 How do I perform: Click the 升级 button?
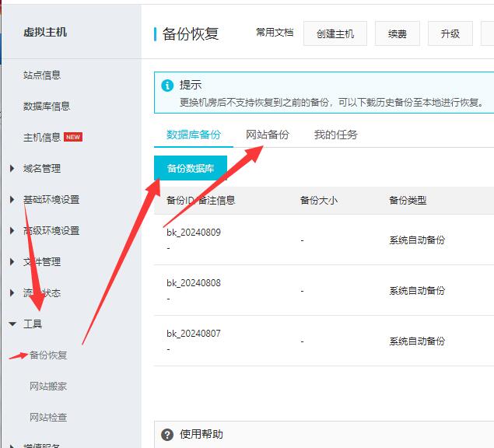tap(450, 34)
